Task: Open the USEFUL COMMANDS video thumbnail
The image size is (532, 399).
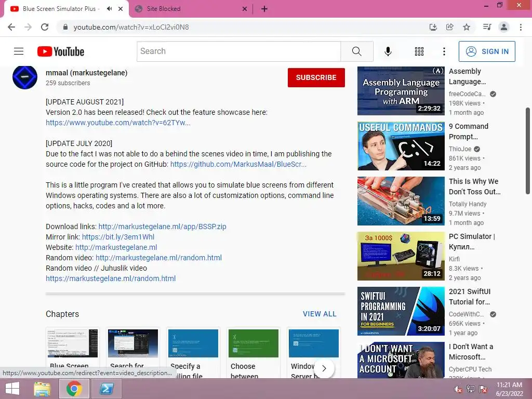Action: 401,146
